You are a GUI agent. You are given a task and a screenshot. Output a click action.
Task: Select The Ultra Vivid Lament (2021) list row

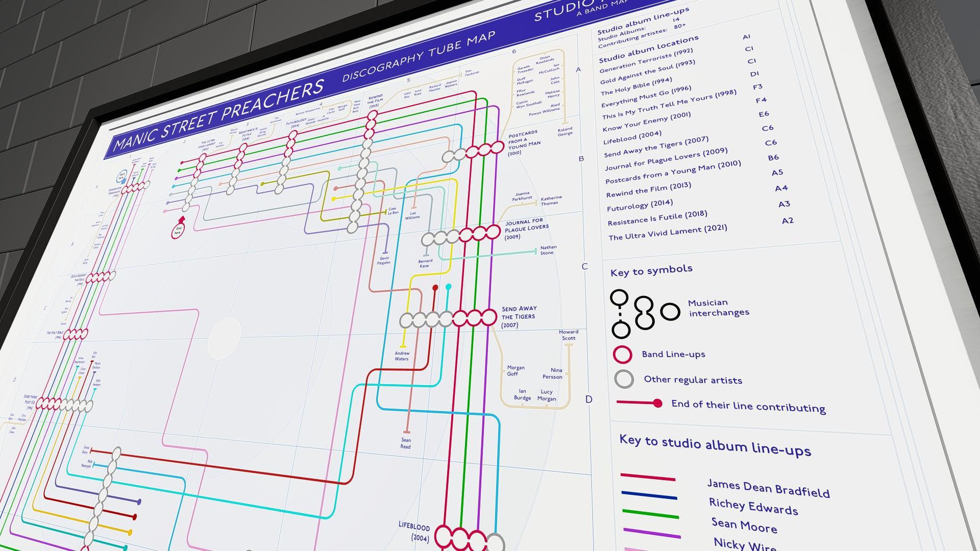coord(668,233)
